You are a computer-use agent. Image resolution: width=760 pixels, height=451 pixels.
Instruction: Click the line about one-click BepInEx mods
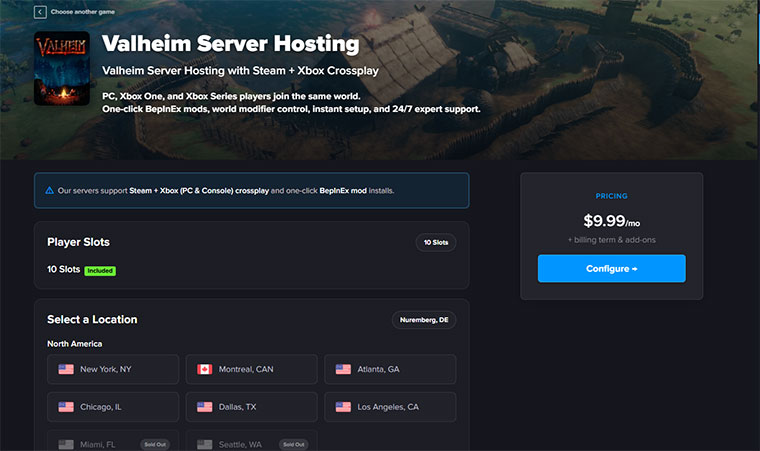click(291, 109)
